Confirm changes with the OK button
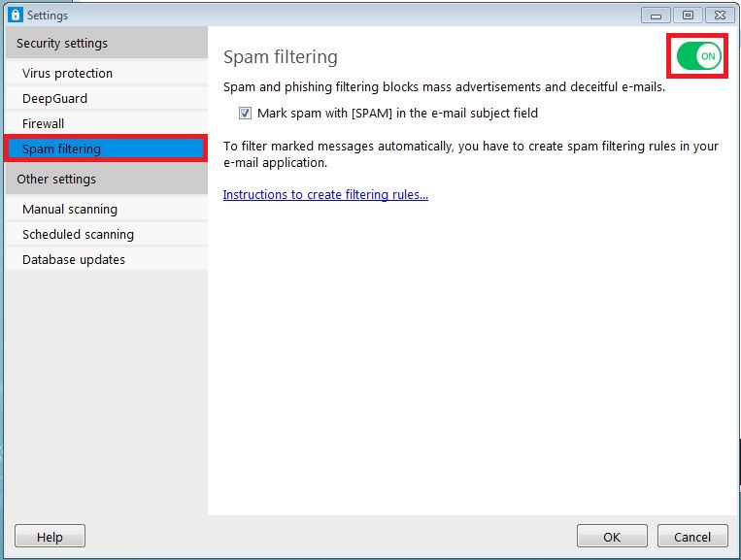Viewport: 741px width, 560px height. (x=612, y=537)
